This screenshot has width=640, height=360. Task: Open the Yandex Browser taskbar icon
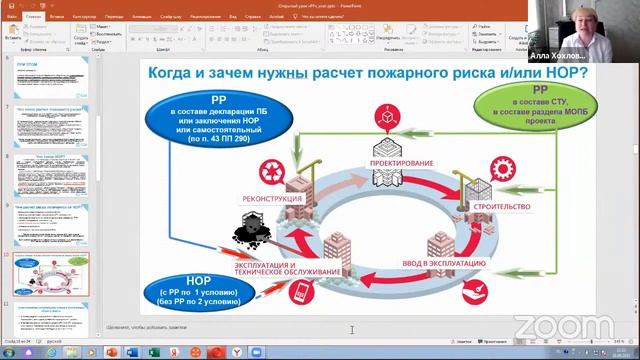236,352
